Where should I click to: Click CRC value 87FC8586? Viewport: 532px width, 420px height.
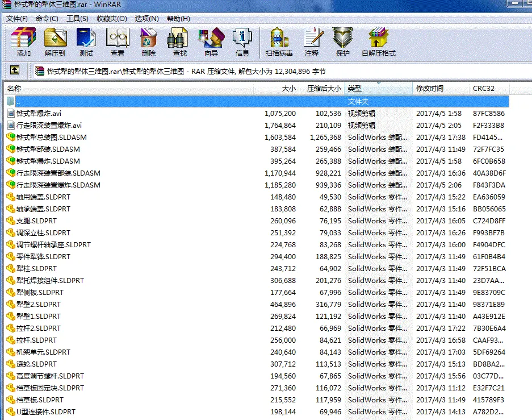489,114
